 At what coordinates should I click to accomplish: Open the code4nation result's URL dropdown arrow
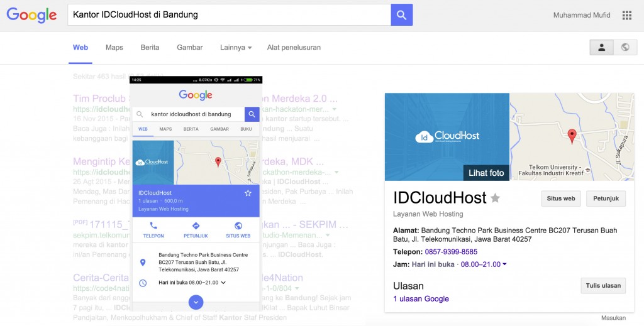(297, 288)
